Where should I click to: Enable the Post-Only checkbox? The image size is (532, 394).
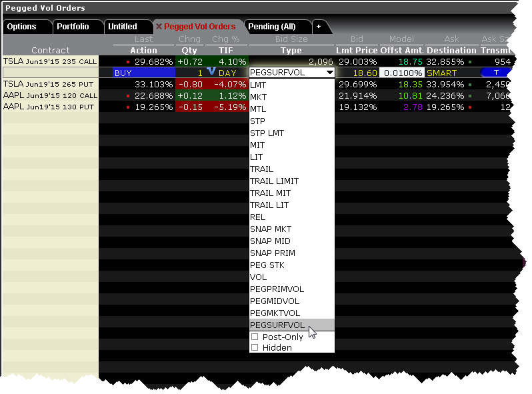pos(255,337)
